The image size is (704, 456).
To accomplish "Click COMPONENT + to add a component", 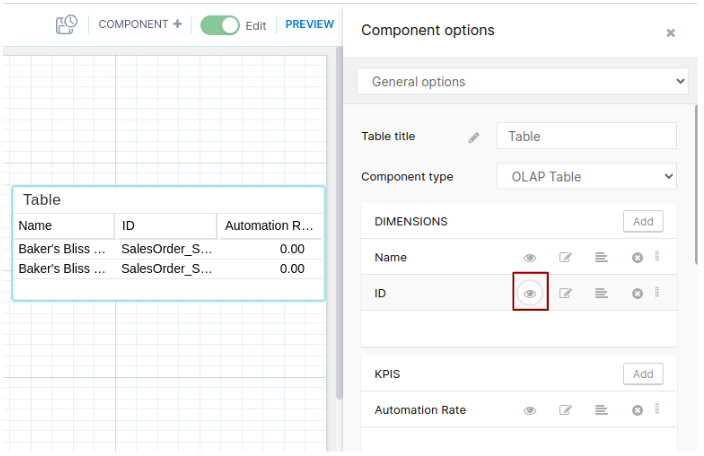I will pyautogui.click(x=140, y=24).
